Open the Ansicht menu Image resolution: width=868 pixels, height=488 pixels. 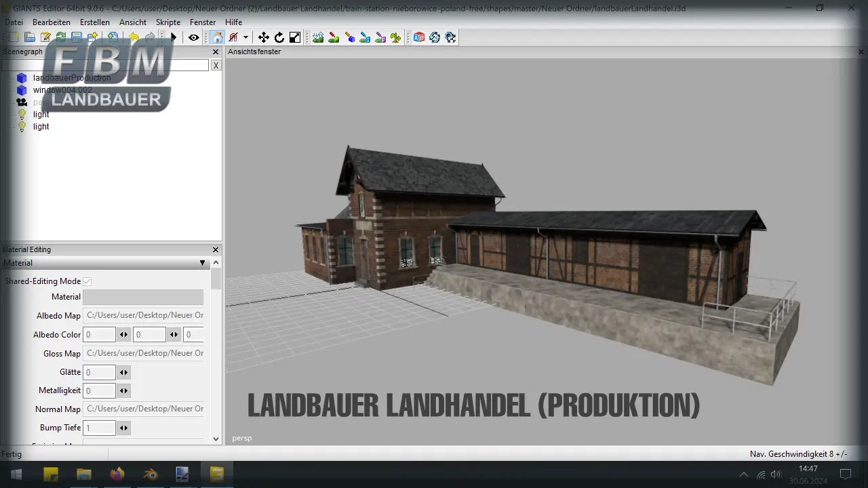[x=133, y=22]
